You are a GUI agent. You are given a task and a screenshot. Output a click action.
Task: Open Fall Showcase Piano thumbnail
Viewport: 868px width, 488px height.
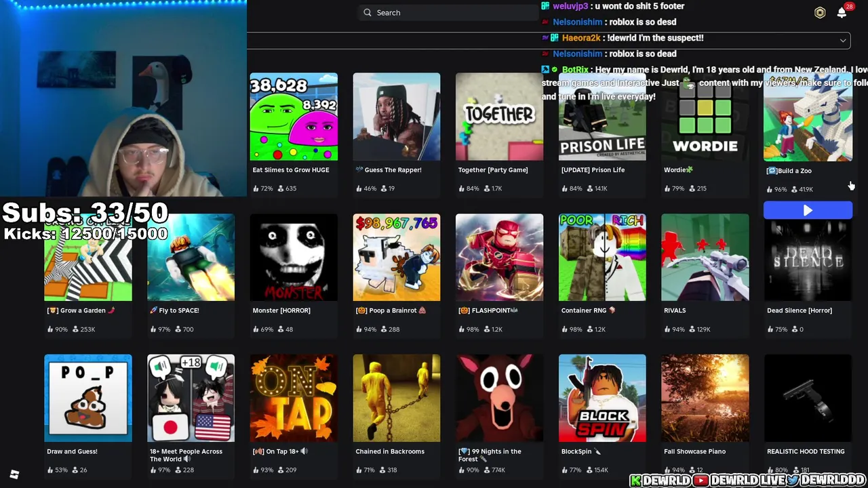pyautogui.click(x=705, y=398)
